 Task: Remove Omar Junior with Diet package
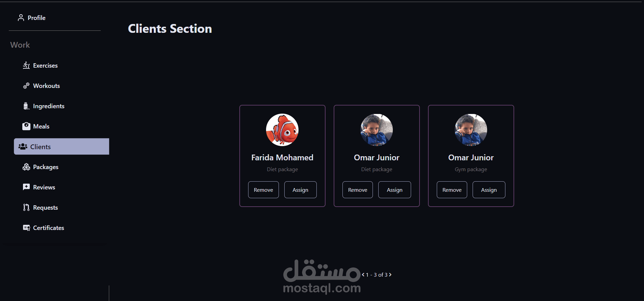tap(358, 190)
